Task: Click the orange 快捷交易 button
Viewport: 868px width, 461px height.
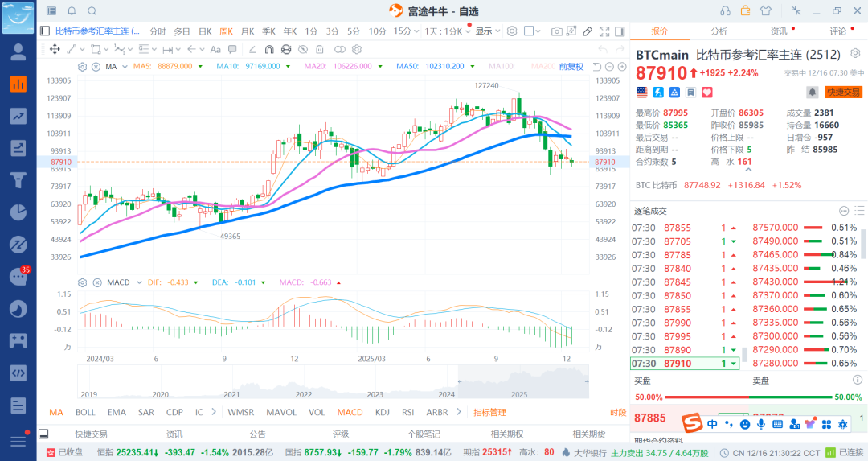Action: tap(844, 92)
